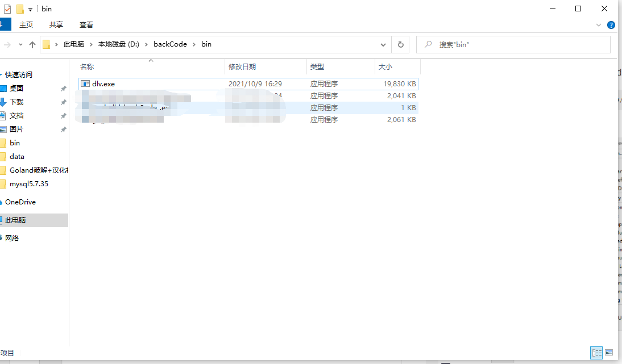Viewport: 622px width, 364px height.
Task: Click the 应用程序 type of dlv.exe
Action: click(324, 84)
